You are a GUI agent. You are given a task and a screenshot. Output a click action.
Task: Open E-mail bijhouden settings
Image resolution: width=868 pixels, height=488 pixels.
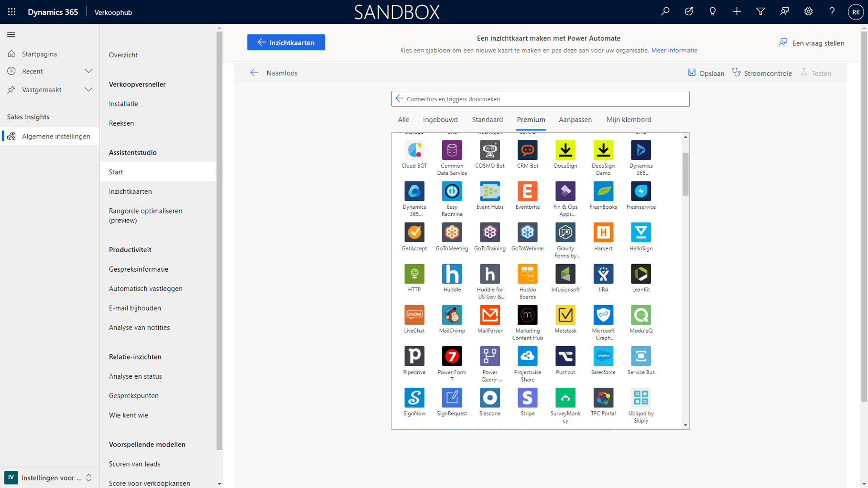(x=135, y=308)
